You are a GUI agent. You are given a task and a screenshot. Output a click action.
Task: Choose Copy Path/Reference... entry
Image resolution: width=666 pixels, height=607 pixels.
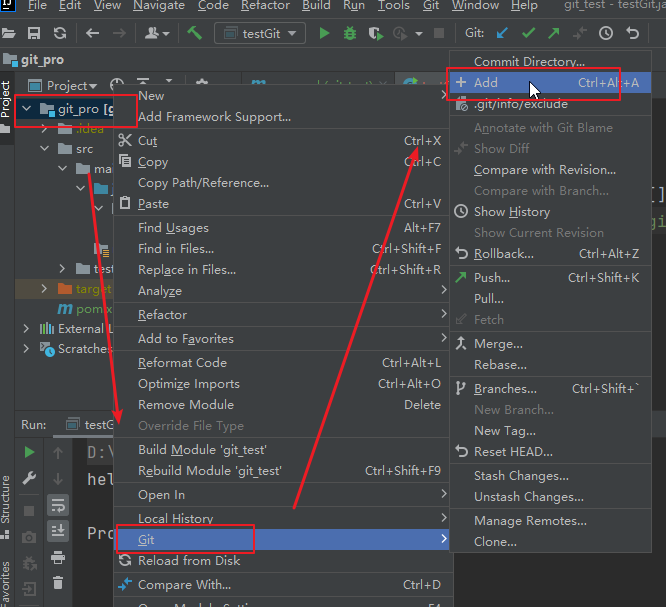(281, 183)
